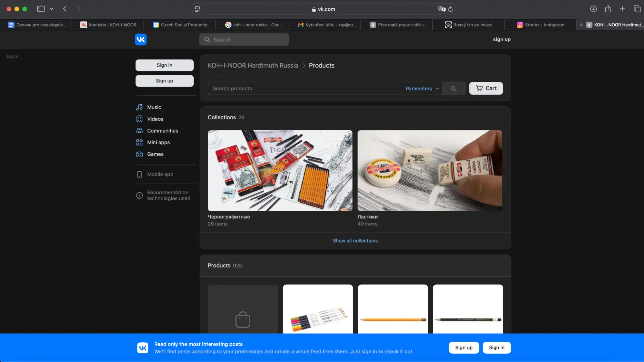The width and height of the screenshot is (644, 362).
Task: Click the product search magnifier button
Action: pyautogui.click(x=453, y=89)
